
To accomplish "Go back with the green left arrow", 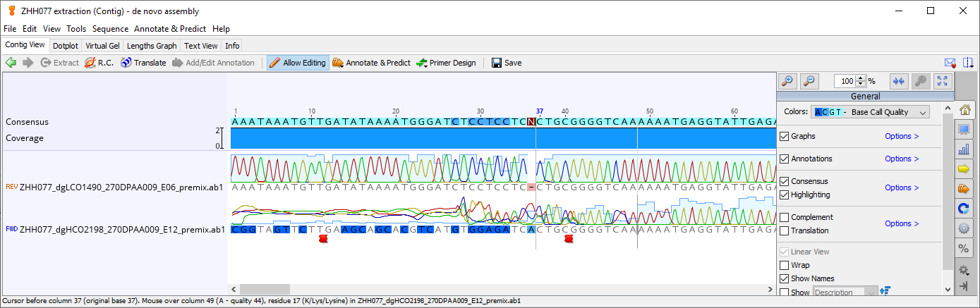I will pyautogui.click(x=11, y=63).
